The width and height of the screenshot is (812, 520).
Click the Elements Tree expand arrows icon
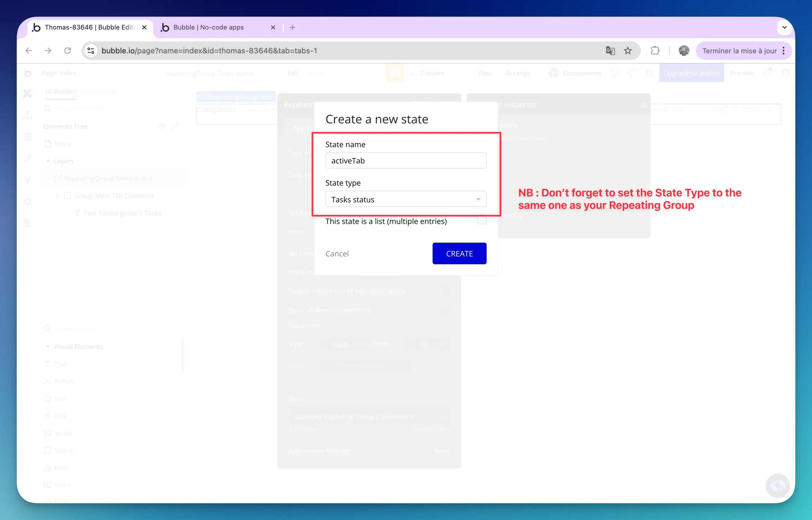point(175,126)
